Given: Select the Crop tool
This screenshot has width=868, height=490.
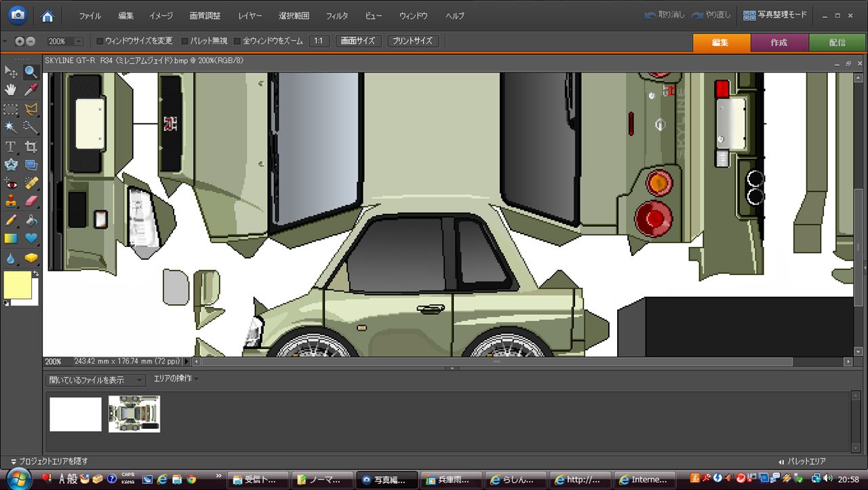Looking at the screenshot, I should pyautogui.click(x=31, y=147).
